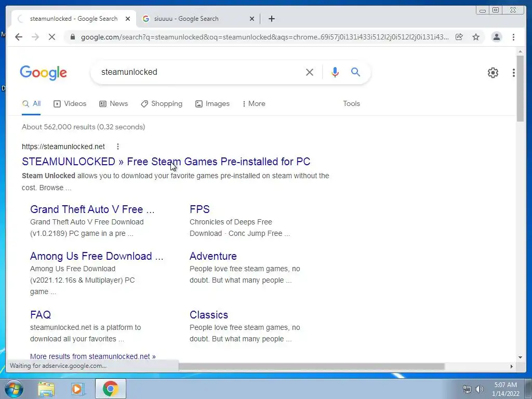This screenshot has height=399, width=532.
Task: Open a new tab with the plus button
Action: point(271,19)
